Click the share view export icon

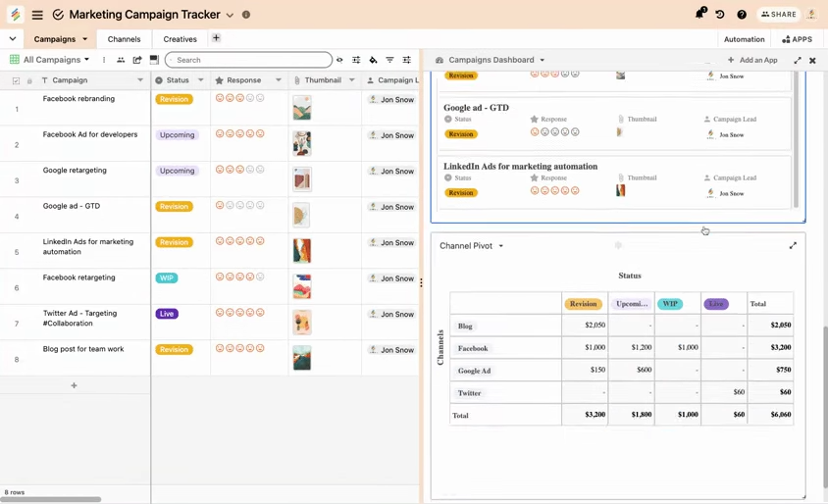137,60
